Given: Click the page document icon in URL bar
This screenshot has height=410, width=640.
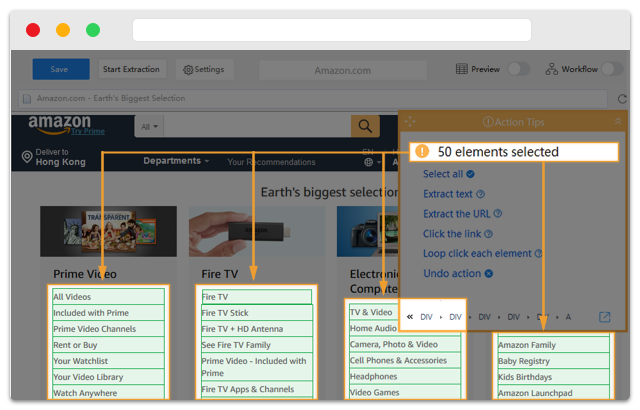Looking at the screenshot, I should coord(27,99).
